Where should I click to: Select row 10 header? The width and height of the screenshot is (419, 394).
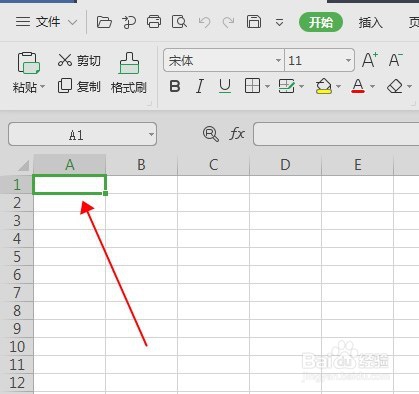(x=17, y=347)
